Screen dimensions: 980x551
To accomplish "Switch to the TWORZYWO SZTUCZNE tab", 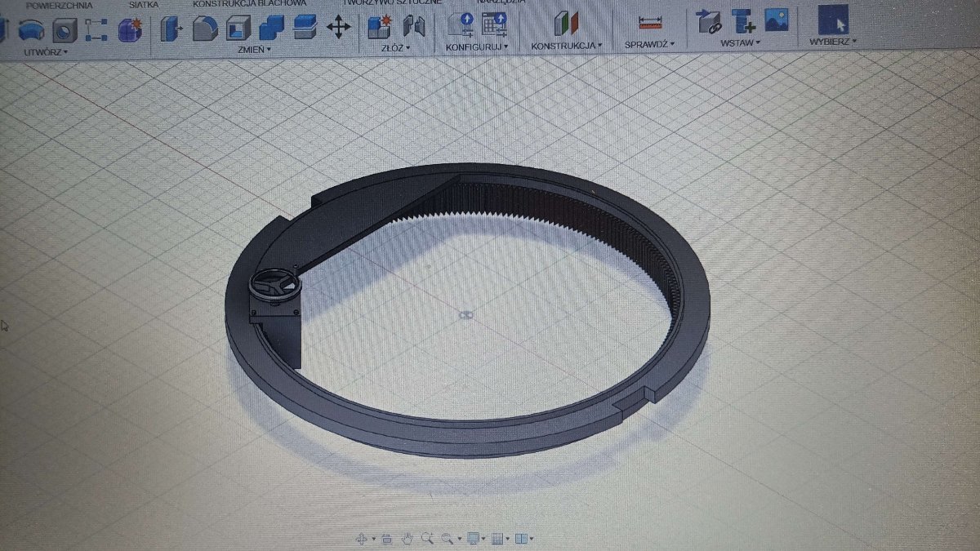I will point(393,2).
